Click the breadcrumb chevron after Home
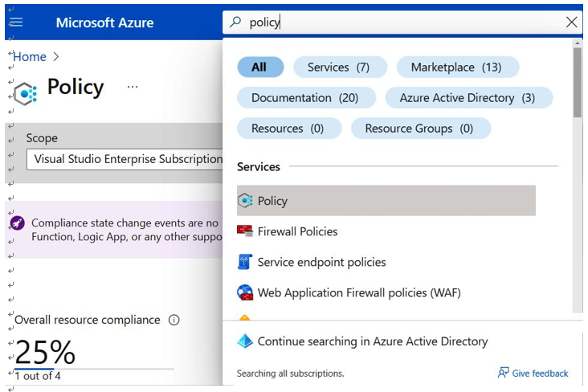 (56, 57)
